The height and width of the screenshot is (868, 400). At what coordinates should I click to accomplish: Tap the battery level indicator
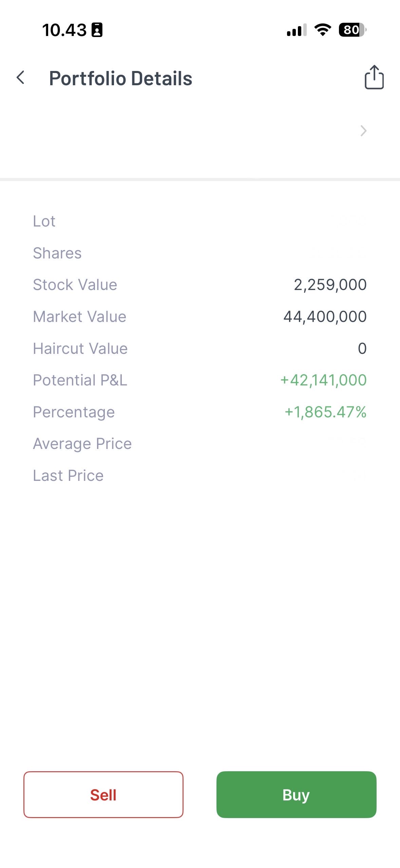point(352,30)
